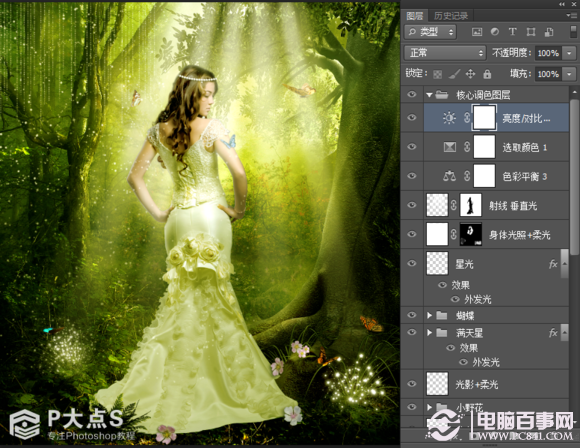Click the 蝴蝶 group folder icon
This screenshot has width=580, height=448.
[442, 315]
